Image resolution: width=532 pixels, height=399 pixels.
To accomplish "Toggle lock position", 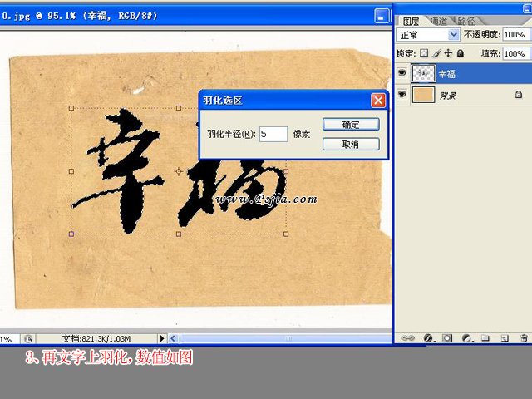I will pyautogui.click(x=448, y=53).
